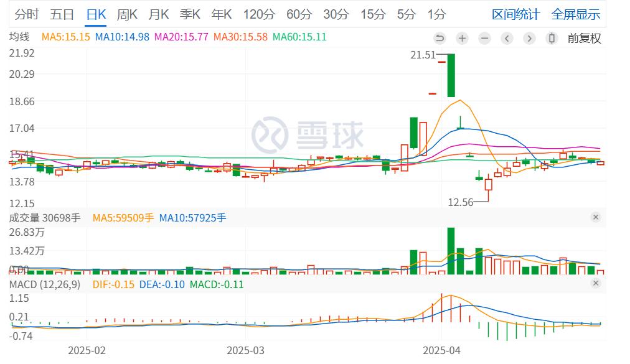Click 全屏显示 to show fullscreen

tap(576, 14)
